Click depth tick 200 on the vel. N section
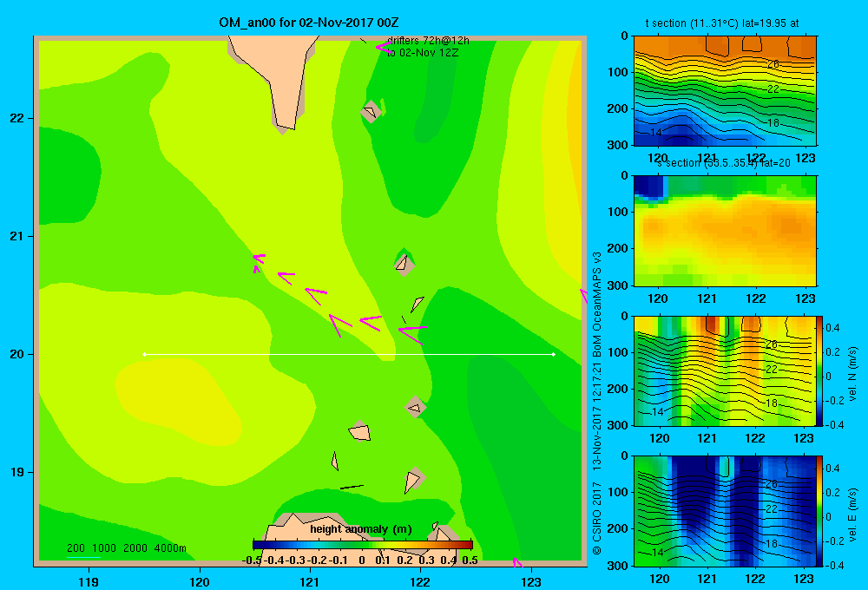Screen dimensions: 868x590 [x=619, y=389]
